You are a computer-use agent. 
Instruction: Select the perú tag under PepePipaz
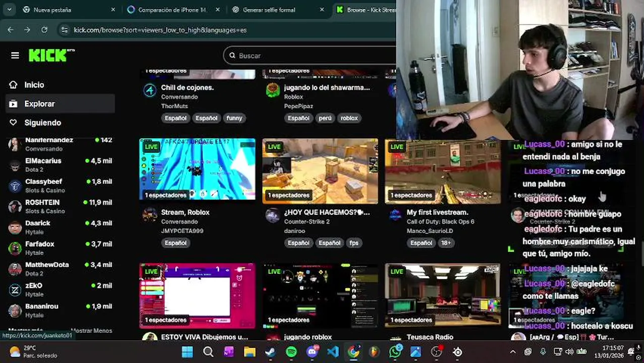click(325, 118)
